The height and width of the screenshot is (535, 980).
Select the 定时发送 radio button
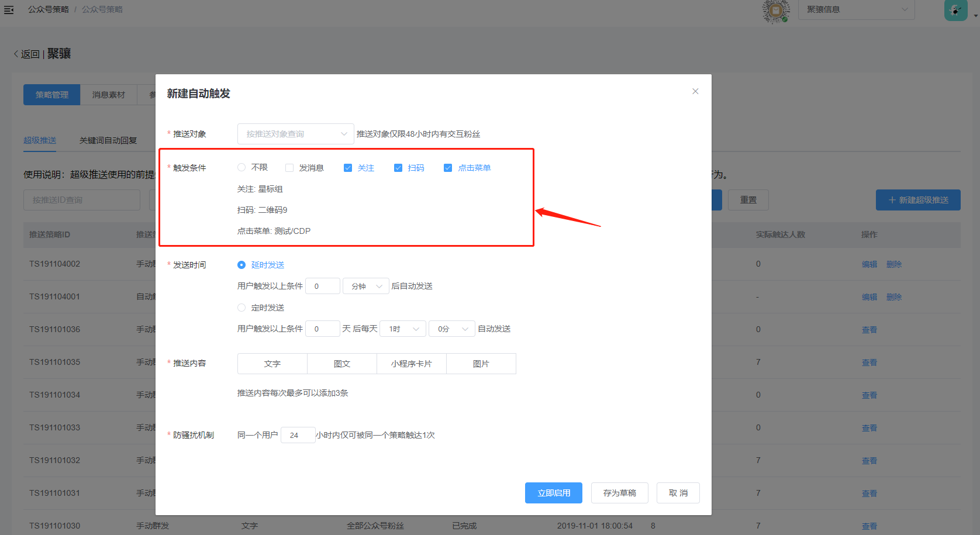click(x=241, y=308)
